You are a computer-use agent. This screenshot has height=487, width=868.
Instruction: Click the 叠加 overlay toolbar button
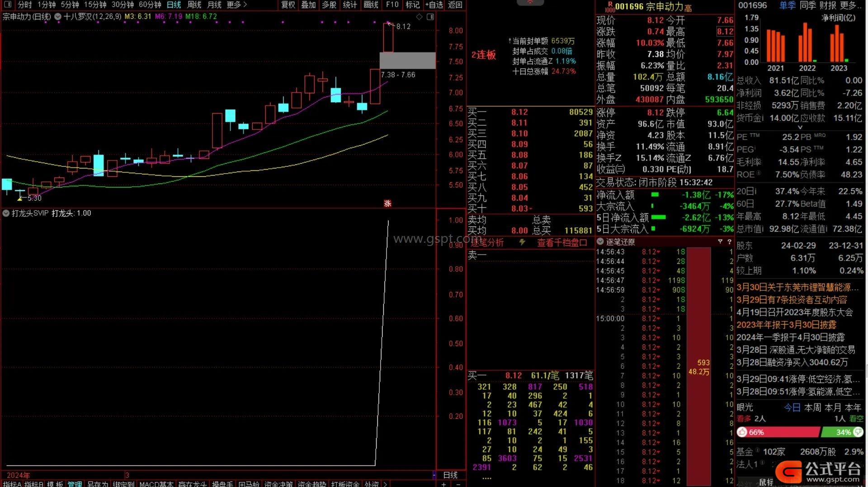309,5
